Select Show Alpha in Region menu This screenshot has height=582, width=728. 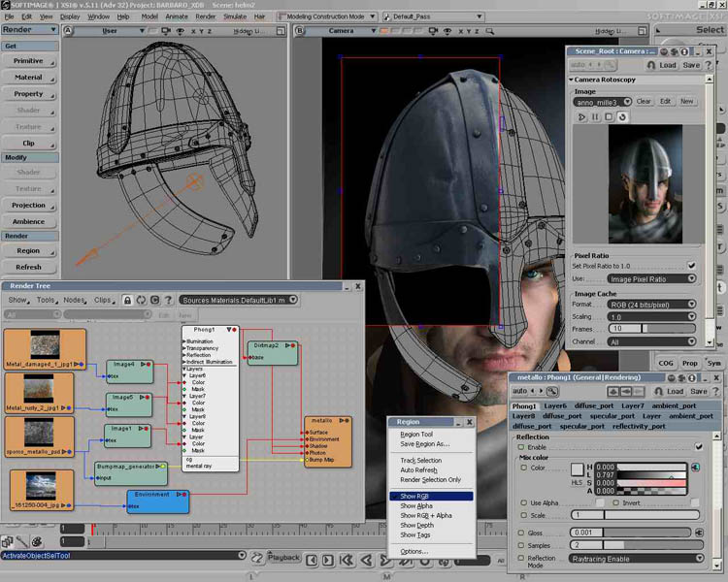(416, 505)
